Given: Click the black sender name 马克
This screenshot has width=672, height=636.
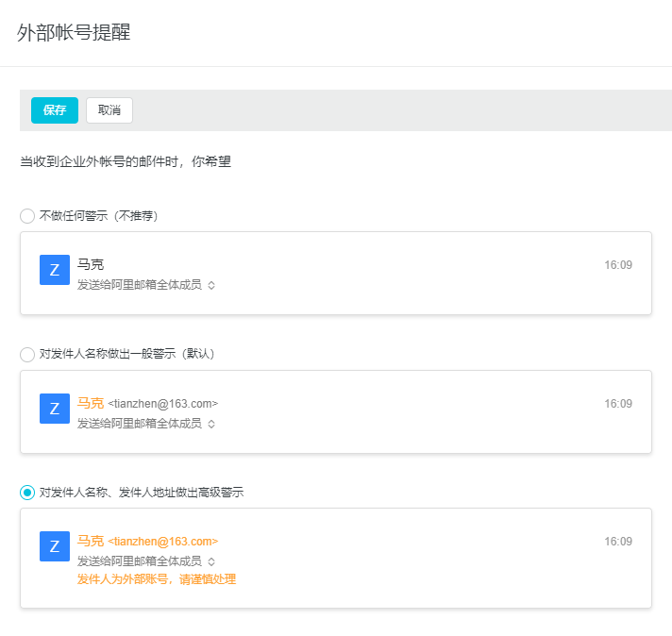Looking at the screenshot, I should tap(91, 265).
